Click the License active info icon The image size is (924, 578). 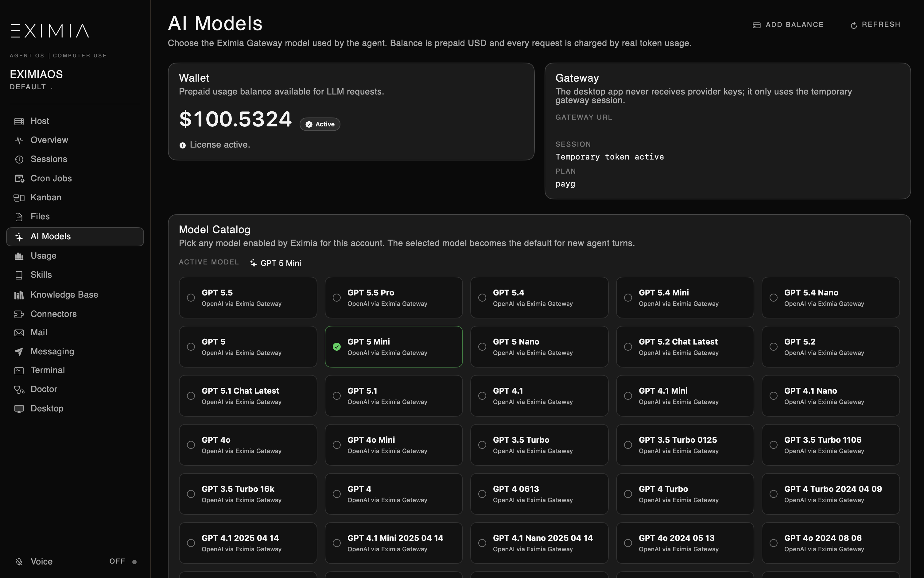[x=182, y=145]
